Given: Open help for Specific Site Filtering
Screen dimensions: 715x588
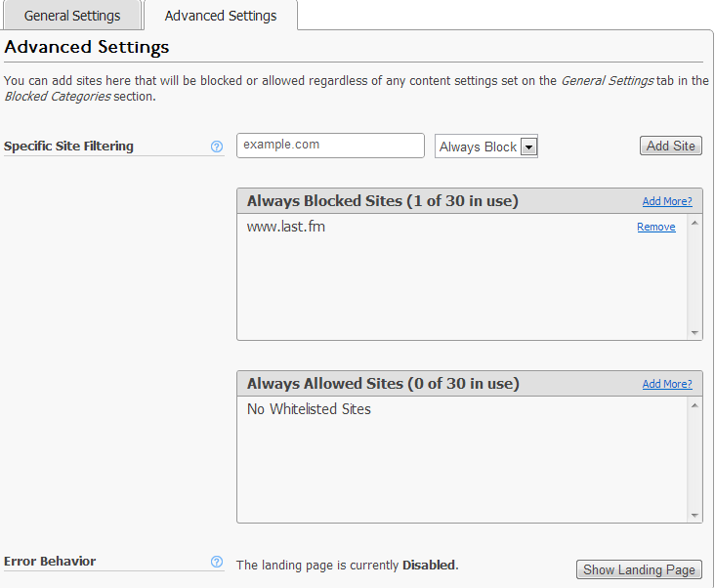Looking at the screenshot, I should pos(217,147).
